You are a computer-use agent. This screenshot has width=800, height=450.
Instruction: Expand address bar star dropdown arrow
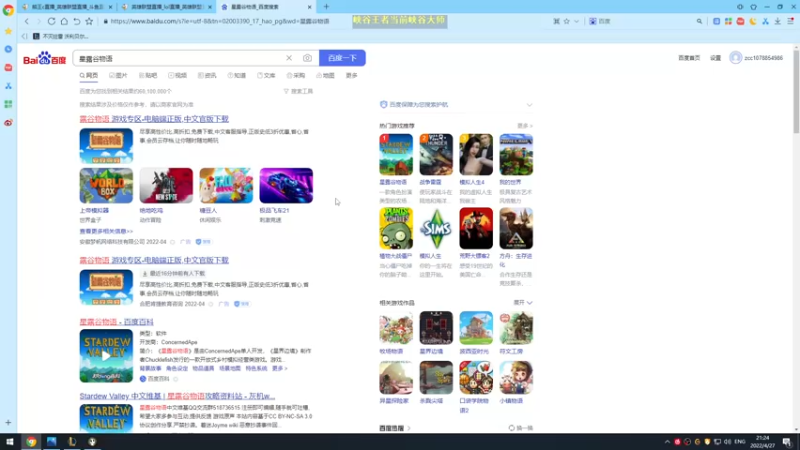(x=577, y=21)
